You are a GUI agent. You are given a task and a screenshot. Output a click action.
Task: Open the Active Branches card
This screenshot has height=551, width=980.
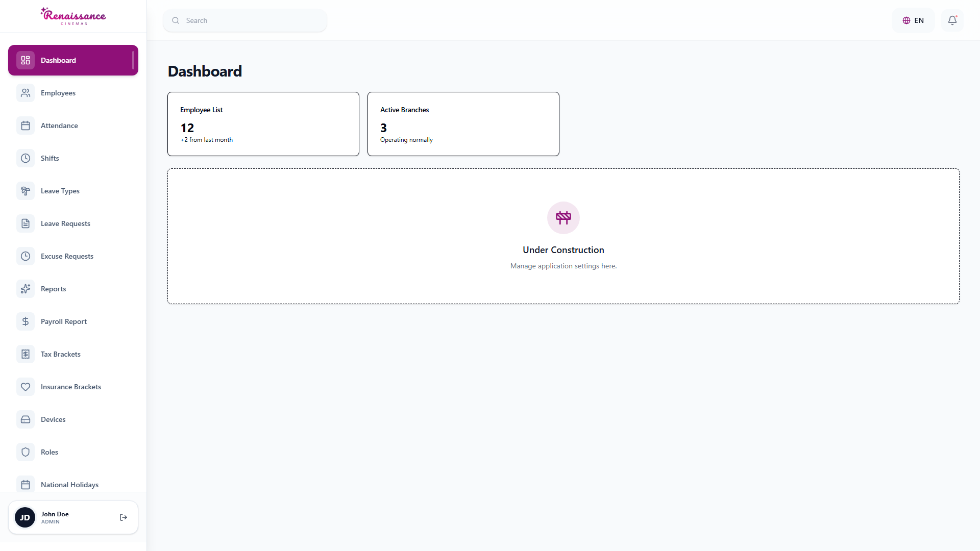[463, 124]
